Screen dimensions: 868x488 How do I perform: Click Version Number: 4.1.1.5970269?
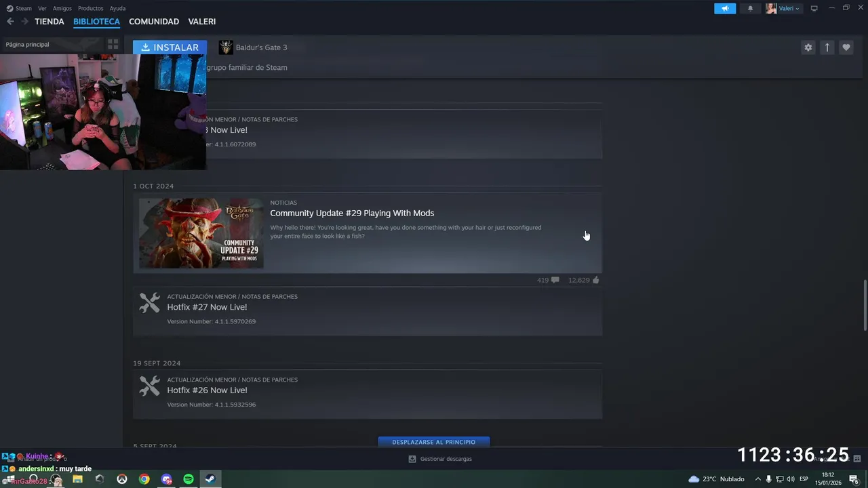coord(212,321)
